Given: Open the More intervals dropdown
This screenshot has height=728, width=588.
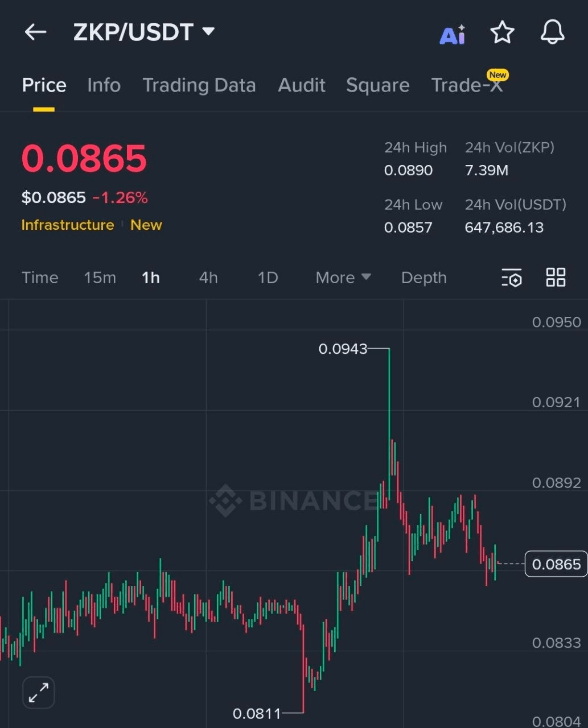Looking at the screenshot, I should (343, 278).
